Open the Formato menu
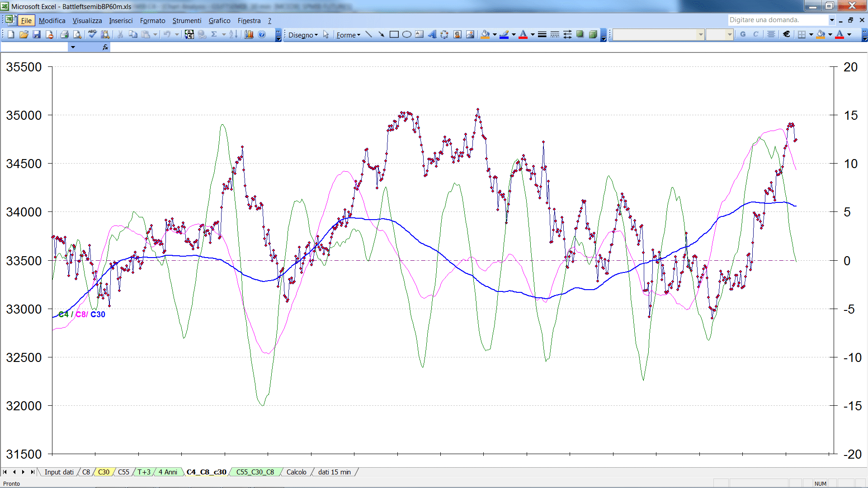Screen dimensions: 868x488 153,20
